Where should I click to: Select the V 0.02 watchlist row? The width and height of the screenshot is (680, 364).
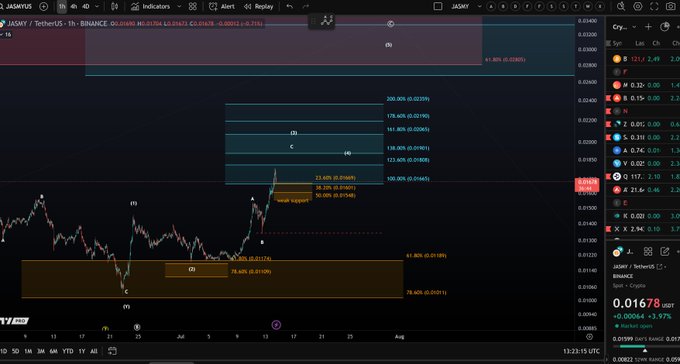point(642,163)
